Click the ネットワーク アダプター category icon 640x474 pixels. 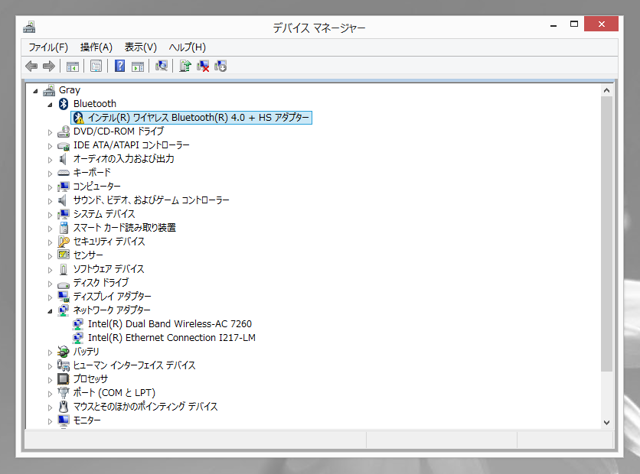tap(63, 310)
